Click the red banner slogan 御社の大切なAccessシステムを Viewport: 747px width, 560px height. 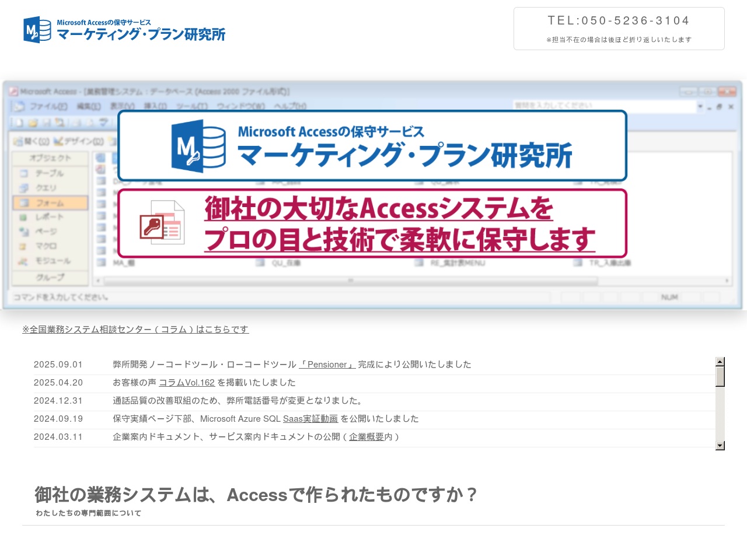pyautogui.click(x=378, y=208)
